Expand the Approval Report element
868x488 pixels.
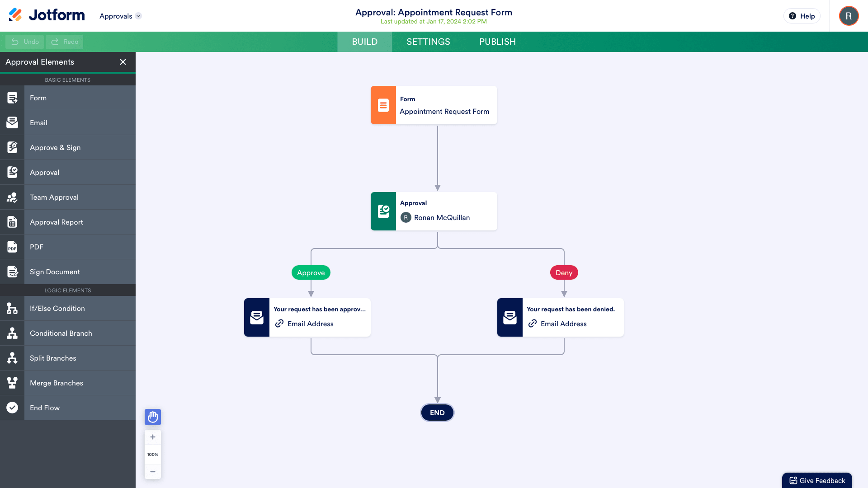[x=67, y=222]
